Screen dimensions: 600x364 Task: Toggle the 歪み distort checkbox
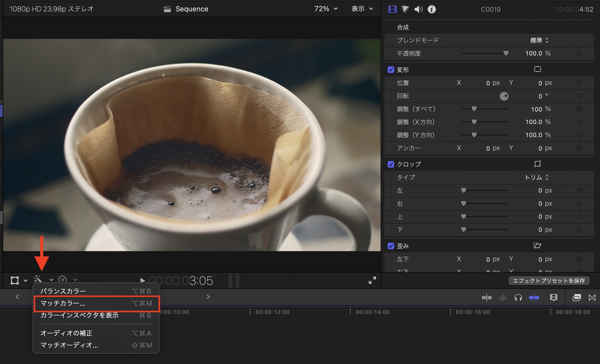click(x=391, y=246)
